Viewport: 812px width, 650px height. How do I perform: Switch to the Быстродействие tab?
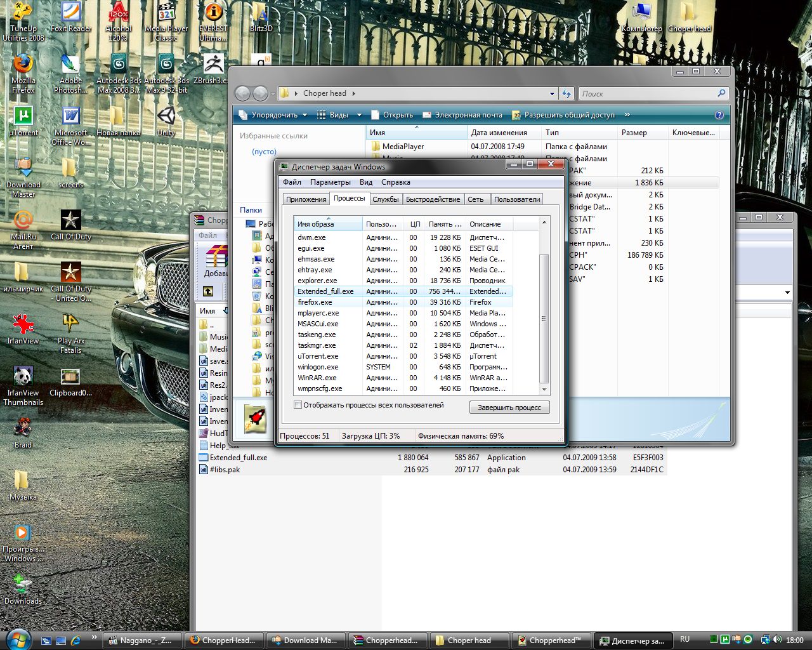(x=433, y=199)
